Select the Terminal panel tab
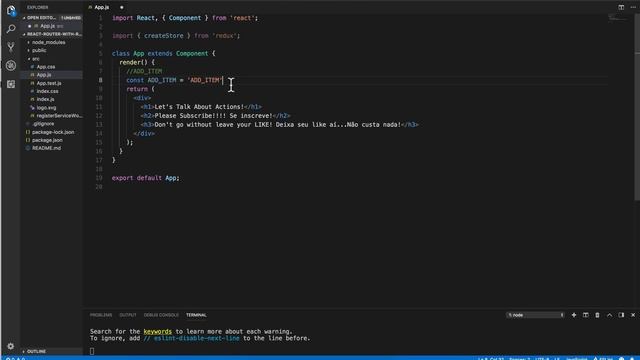 [x=196, y=315]
